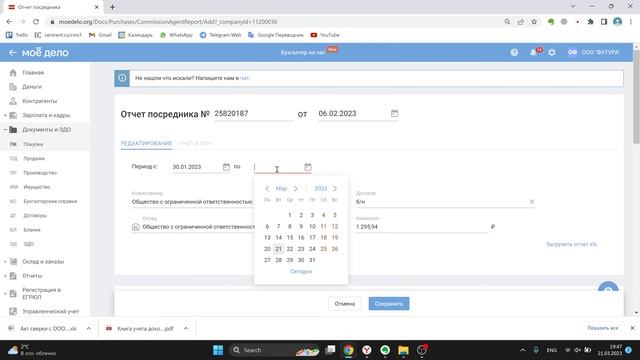Click the calendar icon of the period end field
Image resolution: width=640 pixels, height=360 pixels.
point(307,167)
